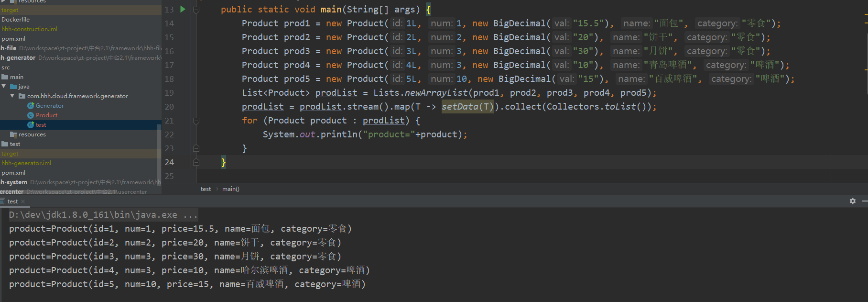Click the test folder icon below resources
The width and height of the screenshot is (868, 302).
pyautogui.click(x=5, y=144)
